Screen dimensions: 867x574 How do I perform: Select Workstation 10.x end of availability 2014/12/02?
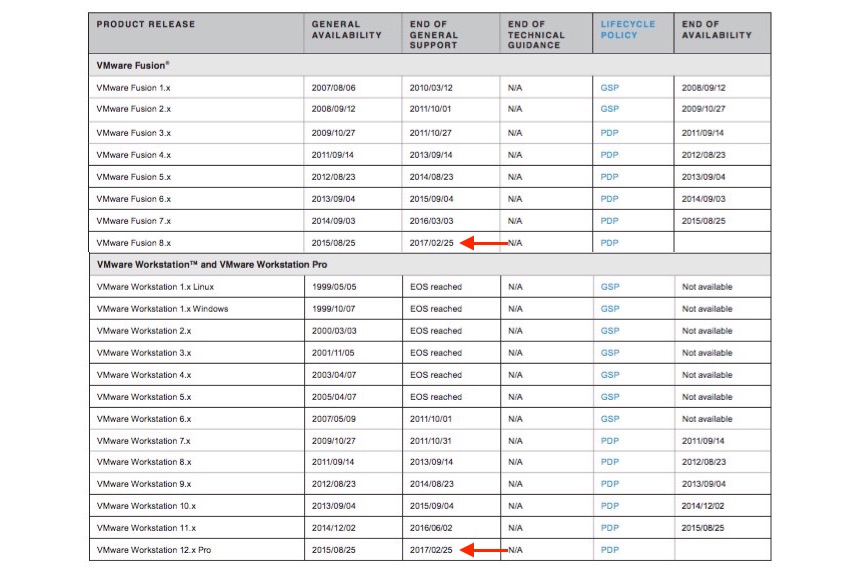coord(703,506)
